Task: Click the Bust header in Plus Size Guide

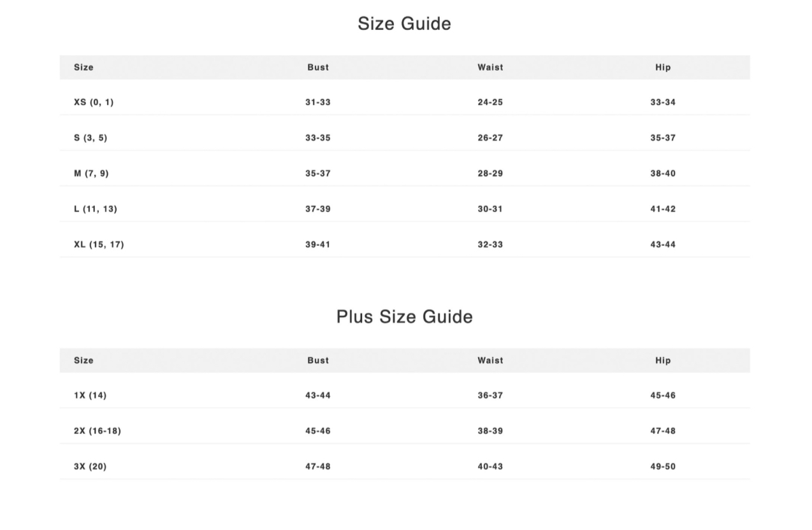Action: pyautogui.click(x=318, y=360)
